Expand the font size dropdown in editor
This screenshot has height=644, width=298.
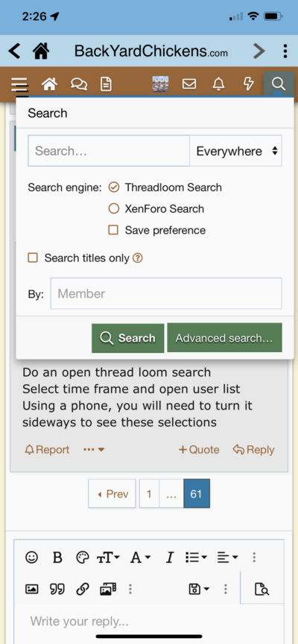pyautogui.click(x=109, y=558)
